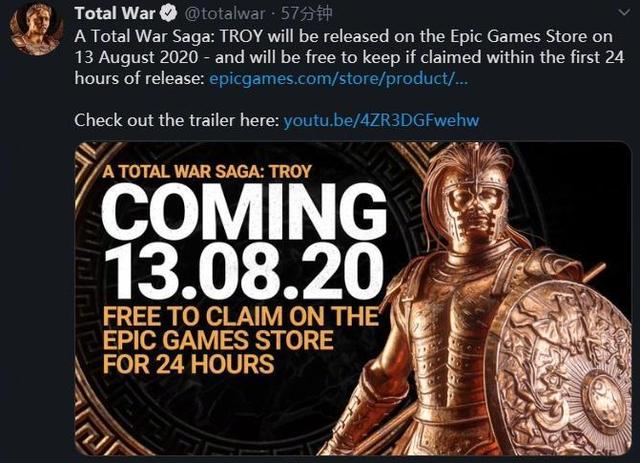640x463 pixels.
Task: Click the COMING 13.08.20 headline in image
Action: click(x=244, y=242)
